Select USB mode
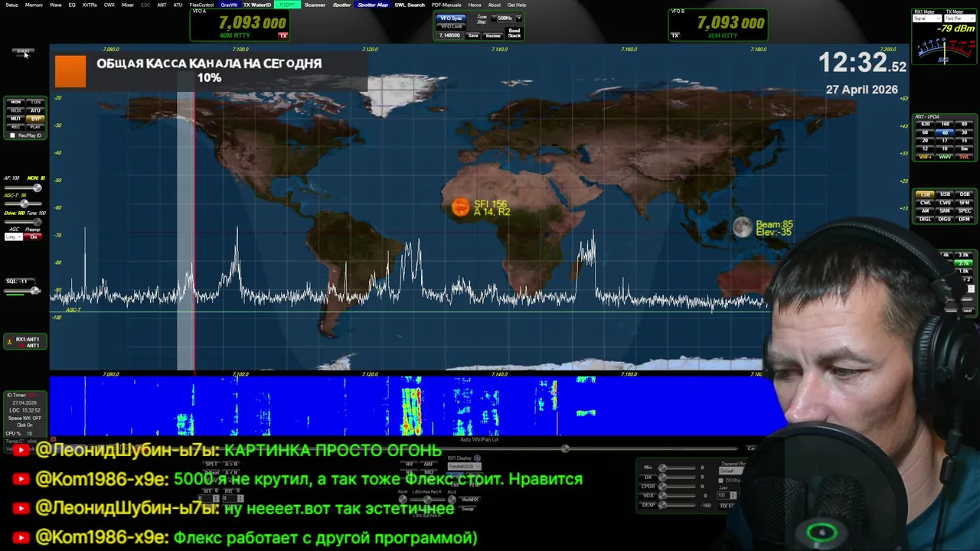The height and width of the screenshot is (551, 980). 946,194
